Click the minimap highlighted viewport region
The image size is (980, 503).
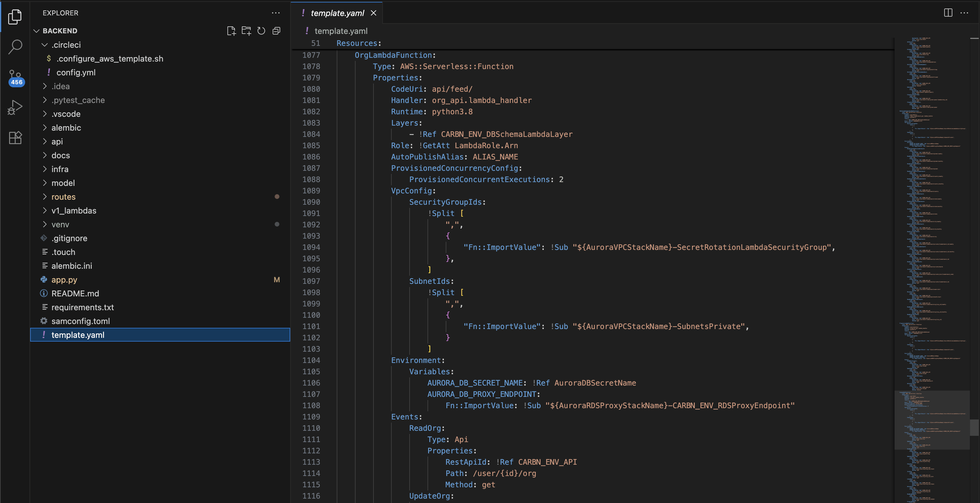click(932, 420)
